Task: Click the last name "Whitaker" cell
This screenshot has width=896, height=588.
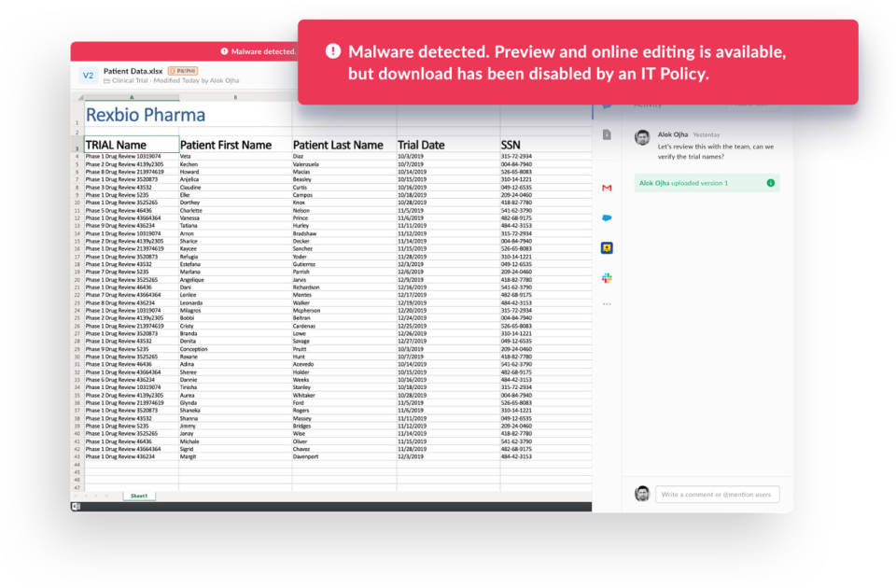Action: (344, 395)
